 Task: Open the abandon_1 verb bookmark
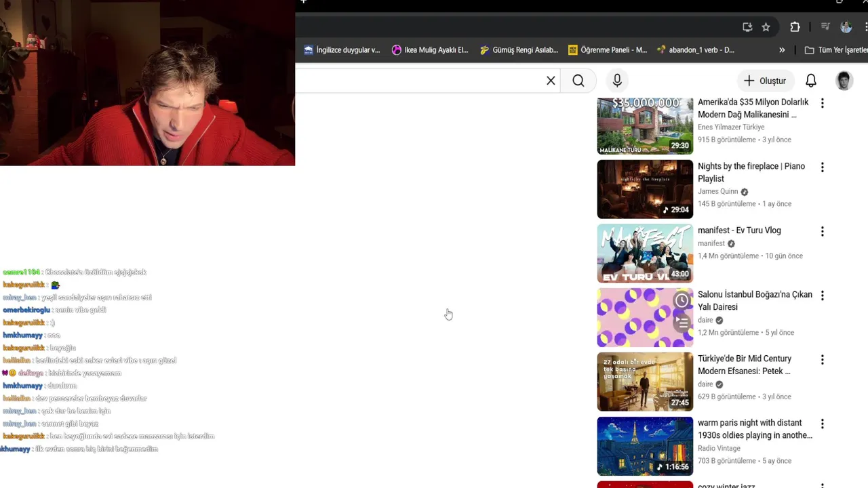click(x=696, y=50)
